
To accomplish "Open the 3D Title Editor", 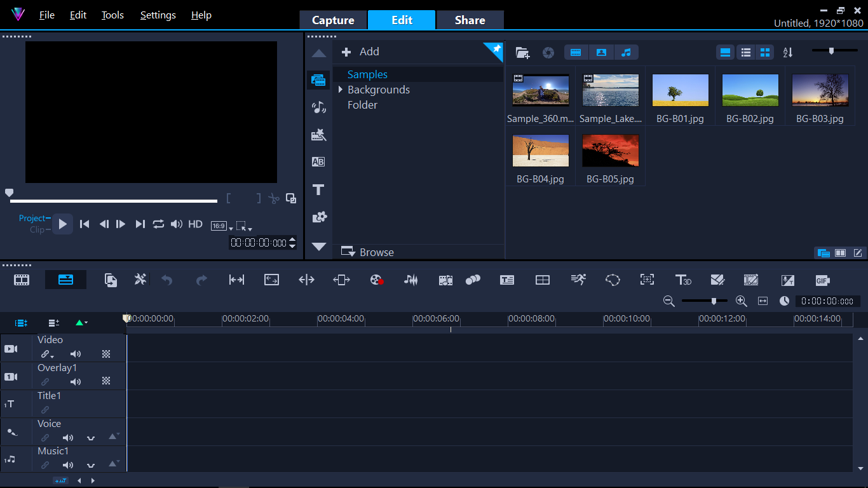I will point(683,280).
